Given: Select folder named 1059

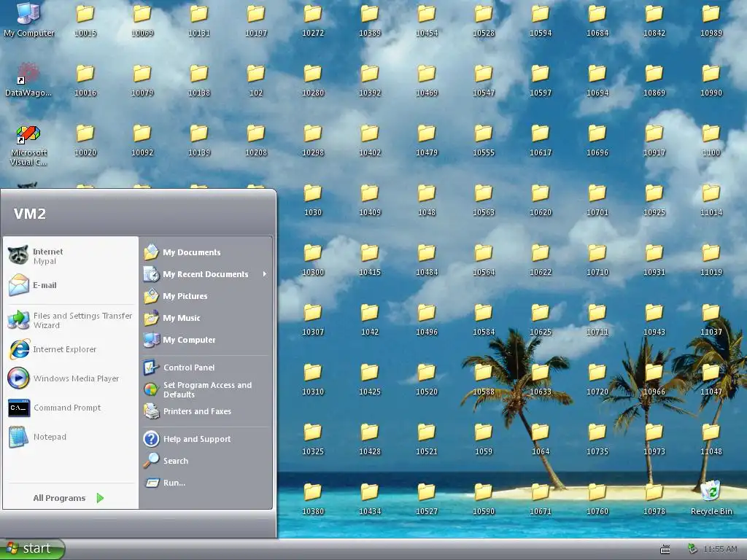Looking at the screenshot, I should coord(484,438).
